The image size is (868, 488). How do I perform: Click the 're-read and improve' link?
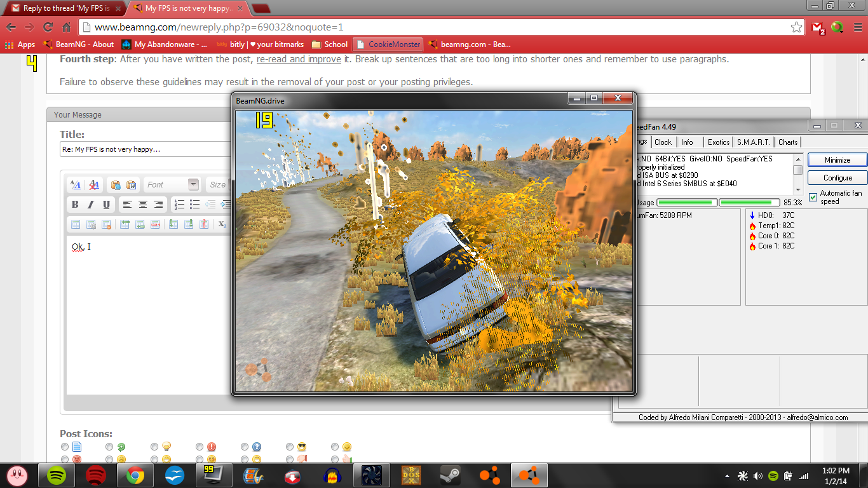(x=299, y=59)
